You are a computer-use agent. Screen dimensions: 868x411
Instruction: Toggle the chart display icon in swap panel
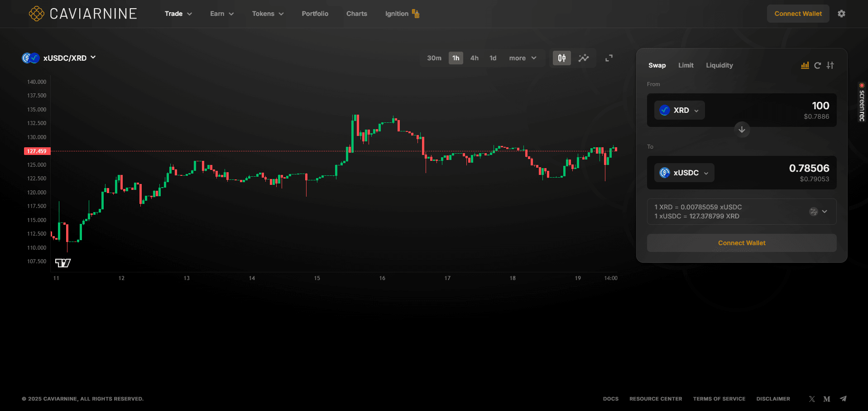(x=805, y=65)
